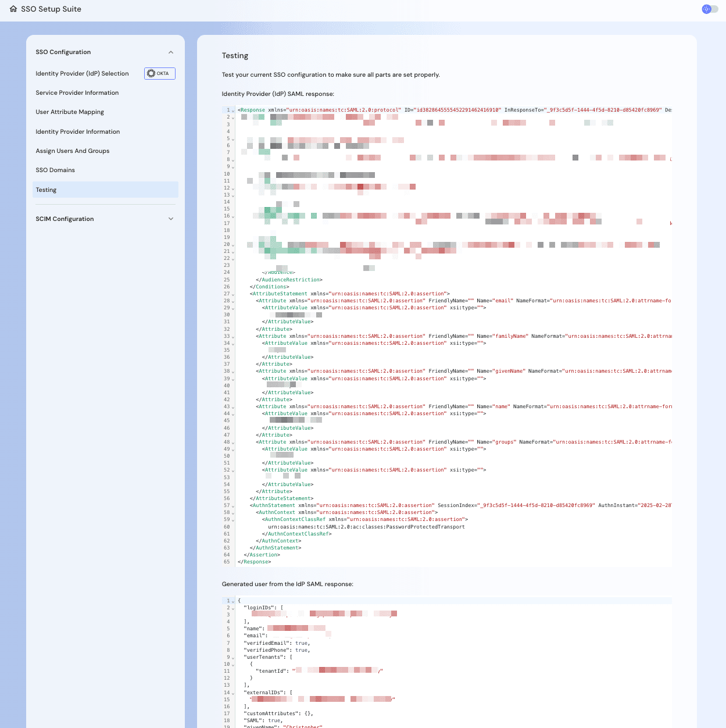Click the home icon in the header
The width and height of the screenshot is (726, 728).
pyautogui.click(x=13, y=9)
